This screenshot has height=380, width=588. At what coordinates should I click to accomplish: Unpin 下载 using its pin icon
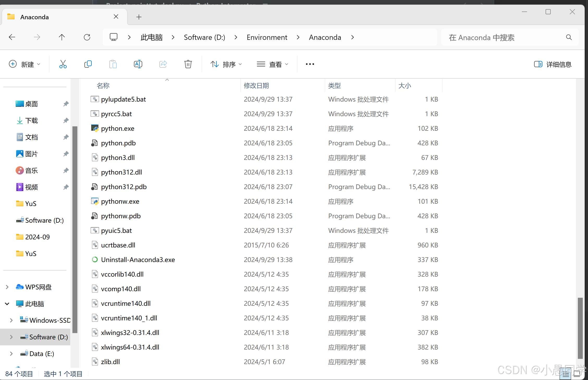click(x=66, y=121)
